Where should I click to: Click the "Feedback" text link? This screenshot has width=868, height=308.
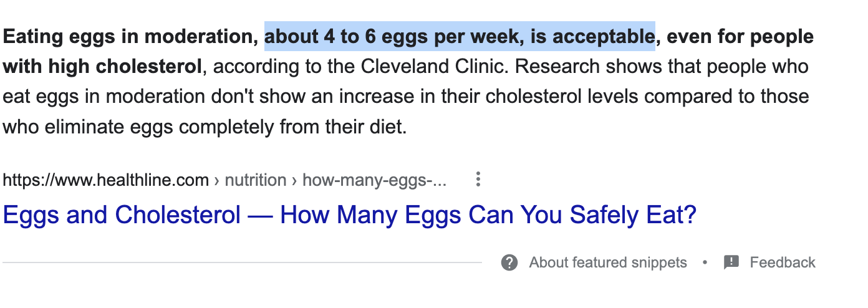[x=782, y=262]
